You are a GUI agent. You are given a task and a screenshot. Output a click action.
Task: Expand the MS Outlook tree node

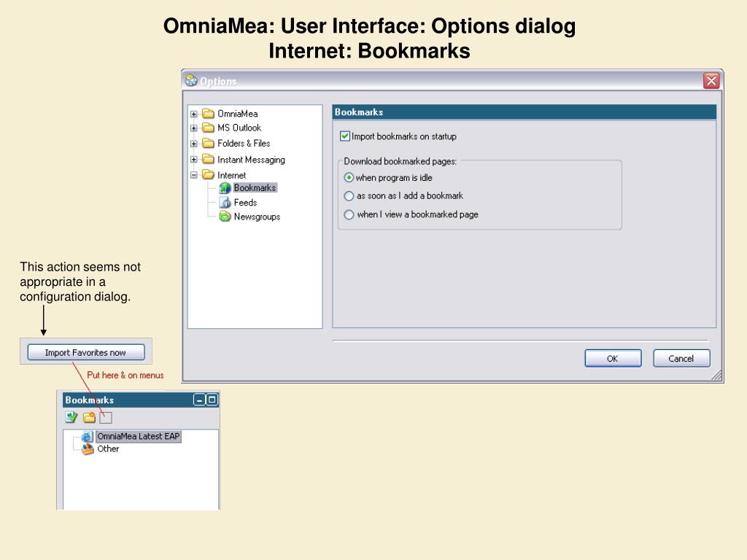[194, 128]
